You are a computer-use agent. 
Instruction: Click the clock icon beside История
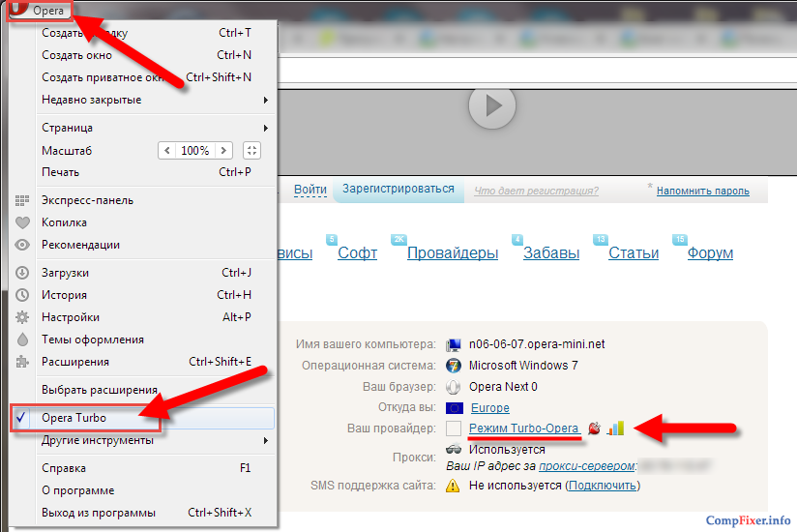click(22, 295)
